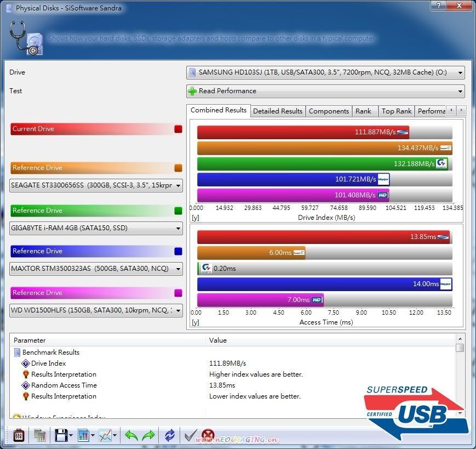The image size is (476, 449).
Task: Open the Test dropdown showing Read Performance
Action: (325, 91)
